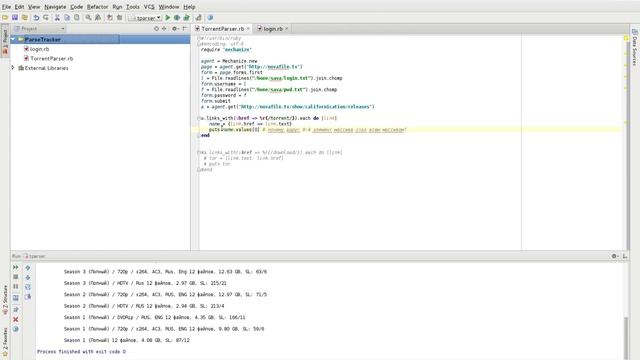Close the Run tab with red X
This screenshot has height=360, width=640.
tap(16, 320)
